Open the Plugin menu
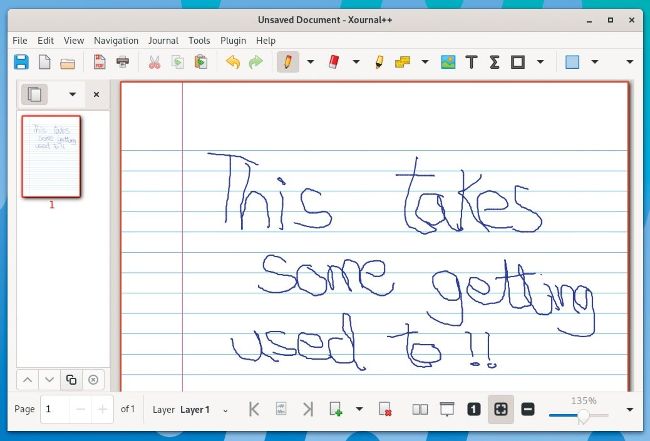650x441 pixels. pos(233,41)
